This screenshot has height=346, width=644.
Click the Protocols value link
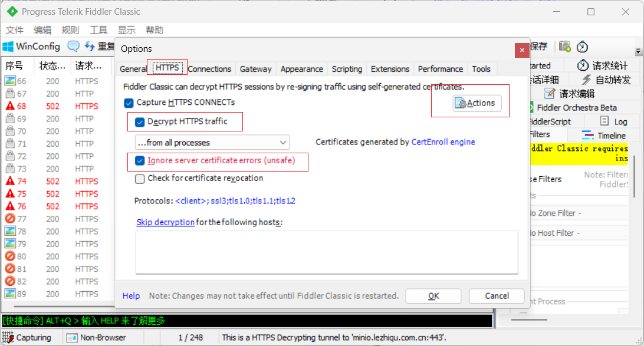[x=235, y=201]
